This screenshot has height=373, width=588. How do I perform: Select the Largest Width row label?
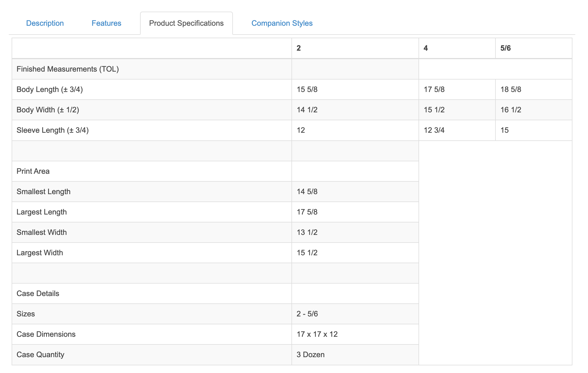point(40,253)
